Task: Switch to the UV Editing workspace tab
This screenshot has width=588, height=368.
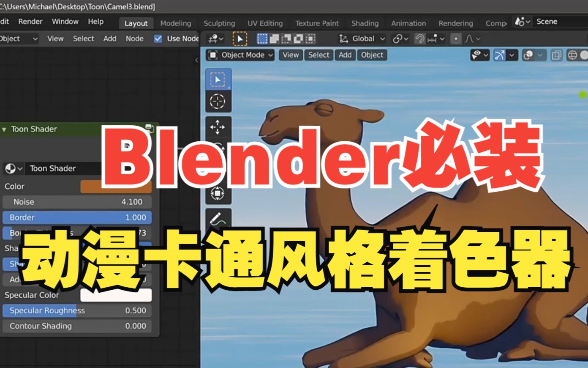Action: (x=265, y=23)
